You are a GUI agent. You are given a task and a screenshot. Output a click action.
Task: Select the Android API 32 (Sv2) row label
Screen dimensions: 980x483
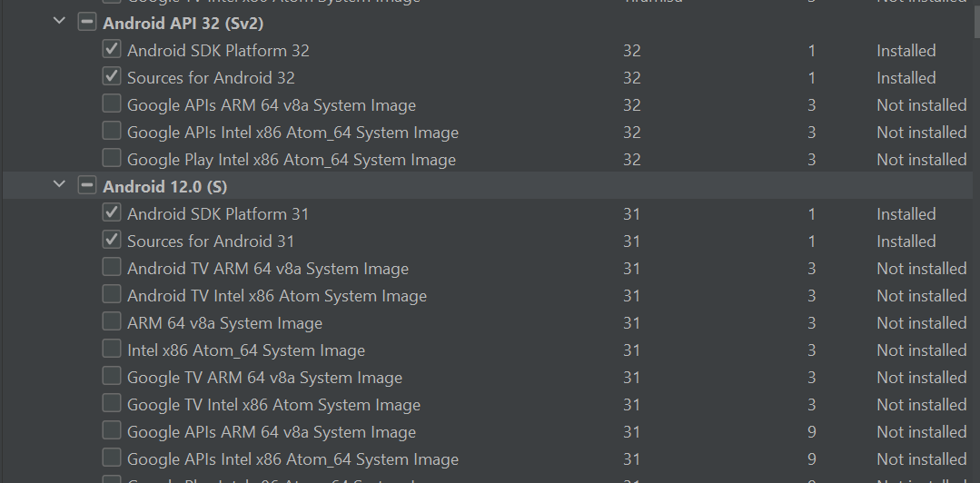[x=183, y=23]
